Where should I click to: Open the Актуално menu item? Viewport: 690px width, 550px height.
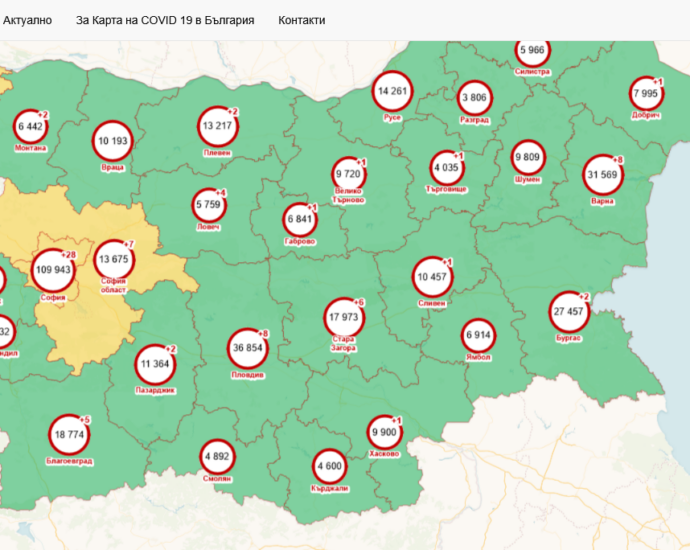pyautogui.click(x=27, y=20)
